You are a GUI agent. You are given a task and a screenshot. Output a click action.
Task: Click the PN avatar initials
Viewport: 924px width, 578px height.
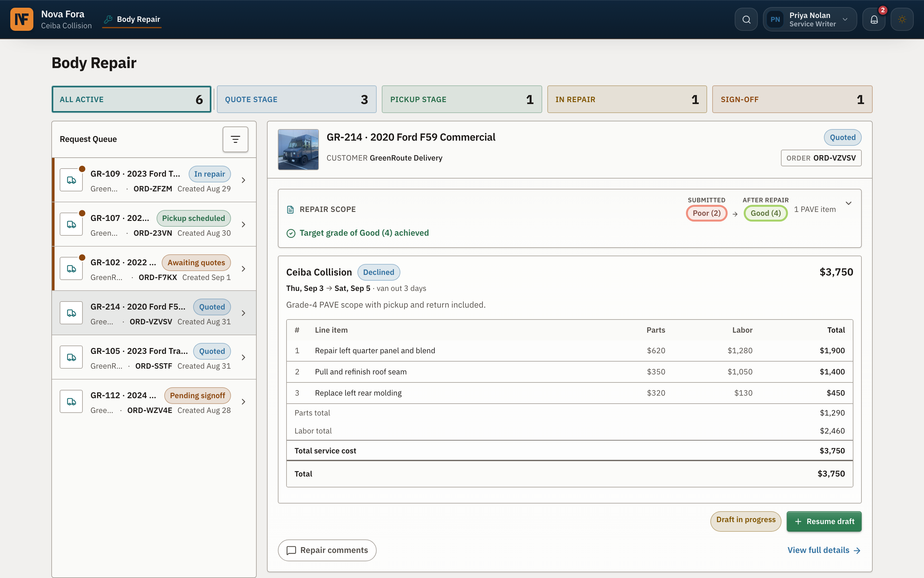[x=775, y=19]
